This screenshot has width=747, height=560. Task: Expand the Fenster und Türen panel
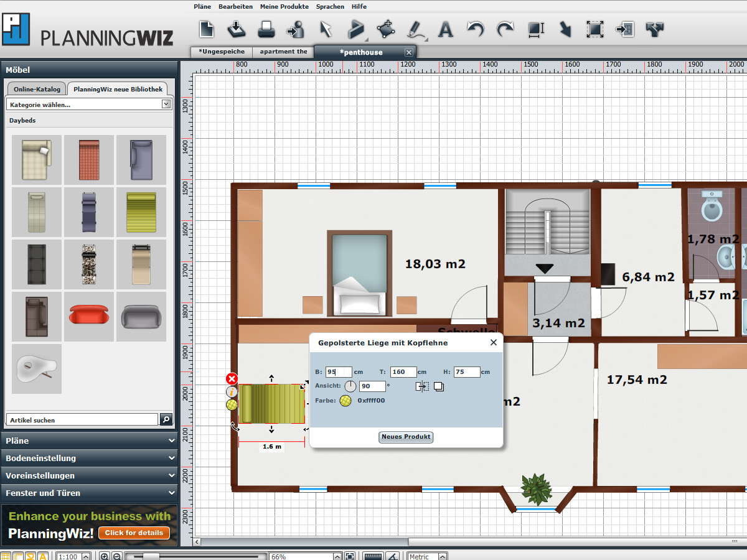click(x=89, y=493)
